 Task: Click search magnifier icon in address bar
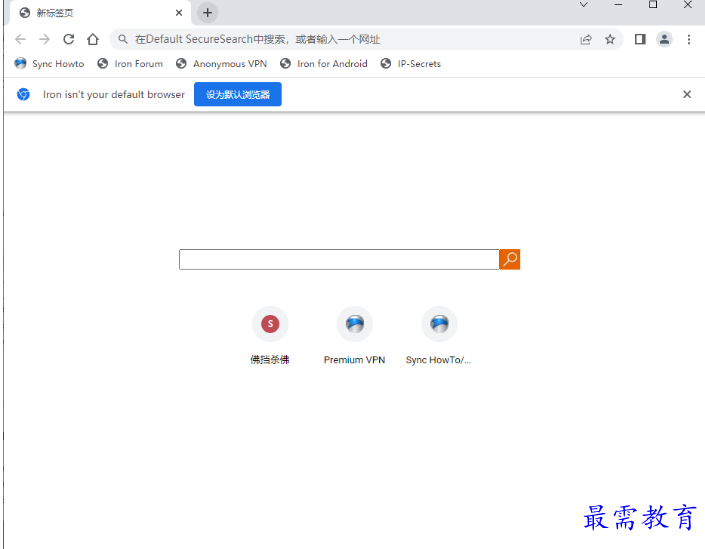coord(123,40)
